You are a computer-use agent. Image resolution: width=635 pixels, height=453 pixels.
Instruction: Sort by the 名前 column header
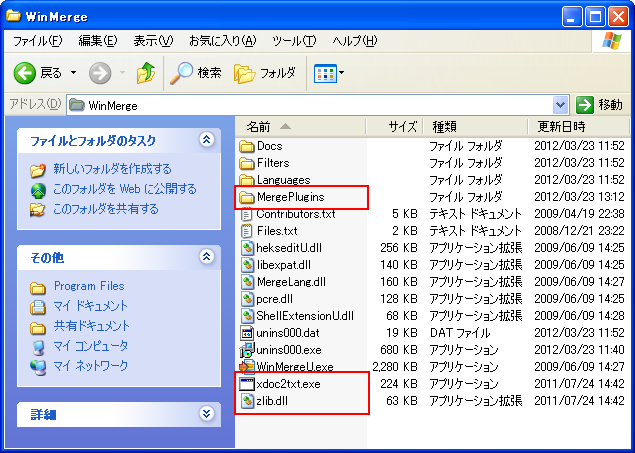[300, 127]
